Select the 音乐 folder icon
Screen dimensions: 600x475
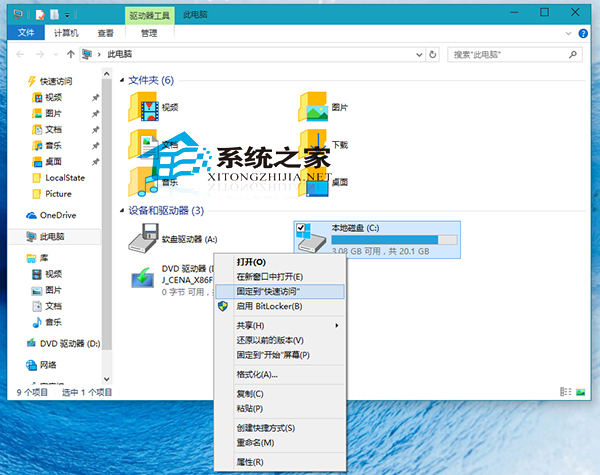(144, 182)
